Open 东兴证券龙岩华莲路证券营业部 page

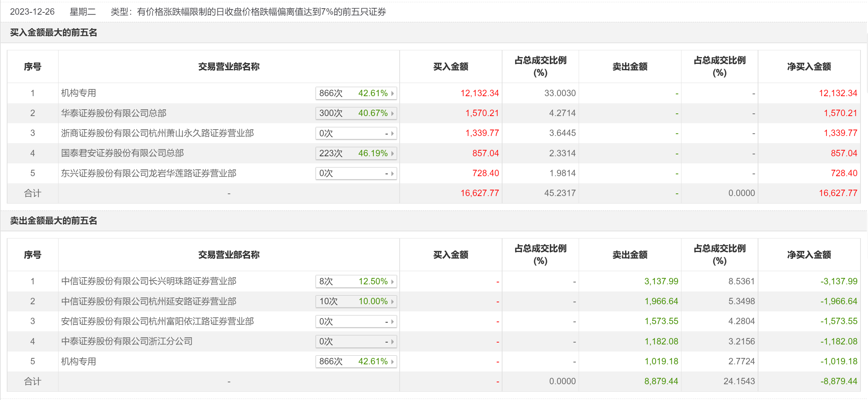(x=149, y=173)
